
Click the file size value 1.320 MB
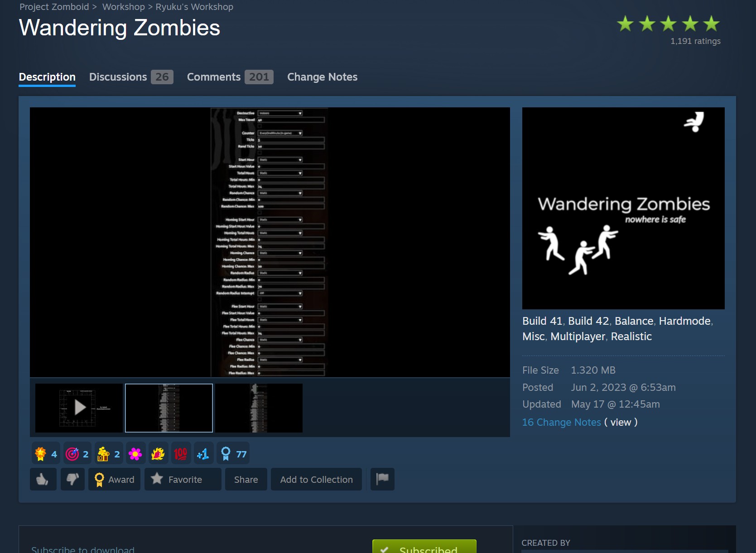(593, 370)
